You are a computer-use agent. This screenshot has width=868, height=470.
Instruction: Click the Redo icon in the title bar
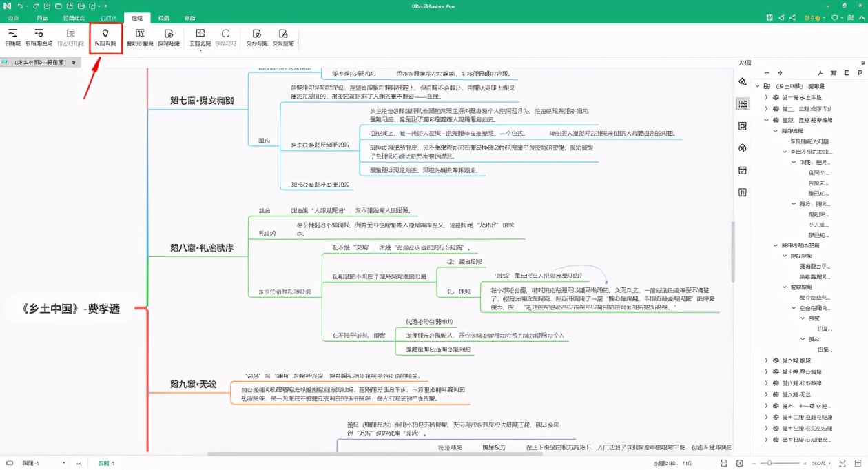pyautogui.click(x=37, y=6)
